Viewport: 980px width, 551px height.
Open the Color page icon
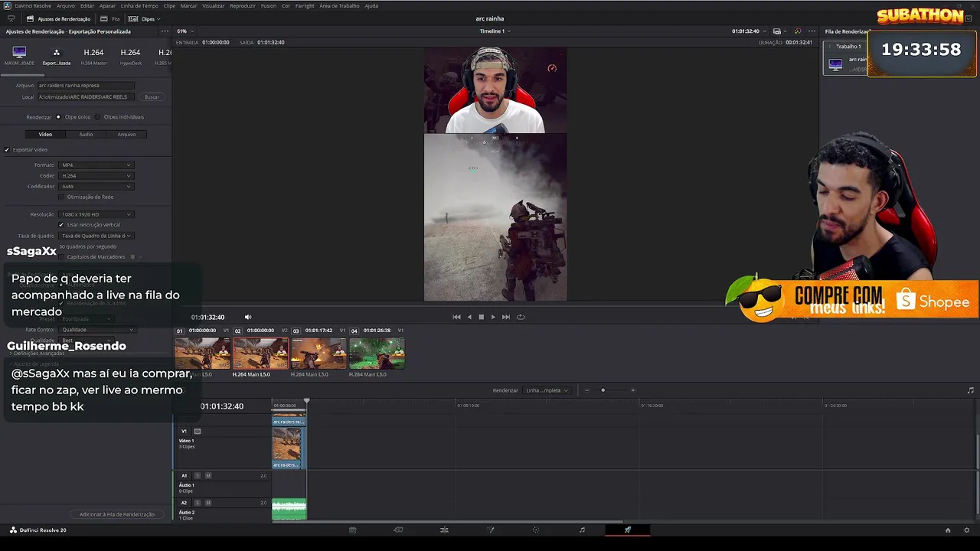pos(536,530)
